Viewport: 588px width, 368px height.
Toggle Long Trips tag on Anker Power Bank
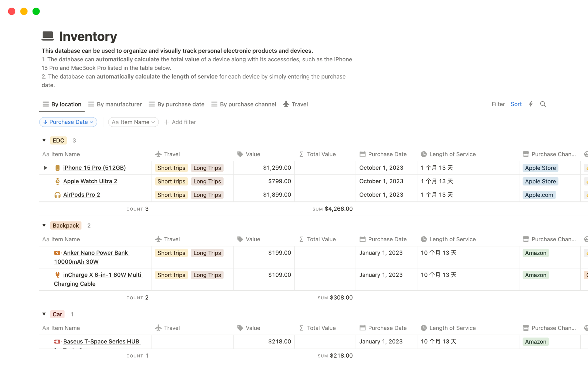click(207, 253)
